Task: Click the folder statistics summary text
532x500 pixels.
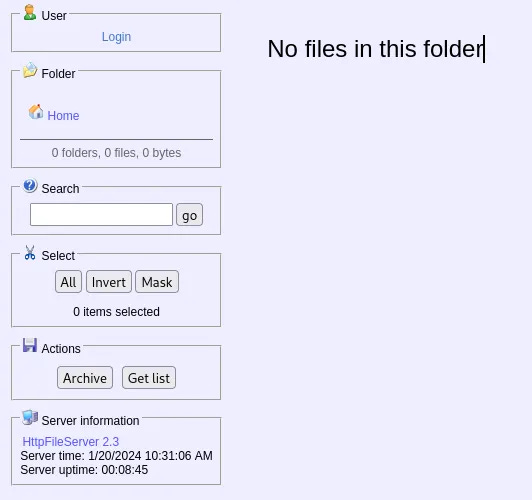Action: click(116, 153)
